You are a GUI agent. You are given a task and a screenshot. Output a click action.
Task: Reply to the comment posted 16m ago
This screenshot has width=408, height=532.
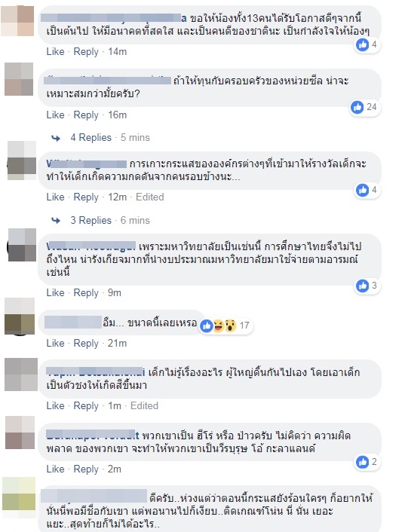(x=86, y=115)
